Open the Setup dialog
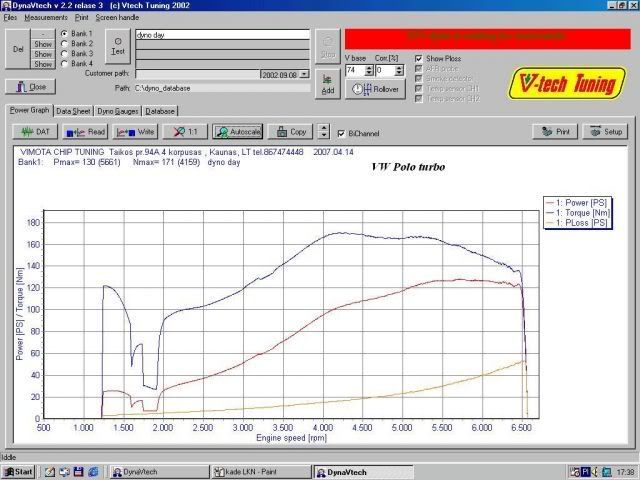The height and width of the screenshot is (480, 640). coord(605,131)
